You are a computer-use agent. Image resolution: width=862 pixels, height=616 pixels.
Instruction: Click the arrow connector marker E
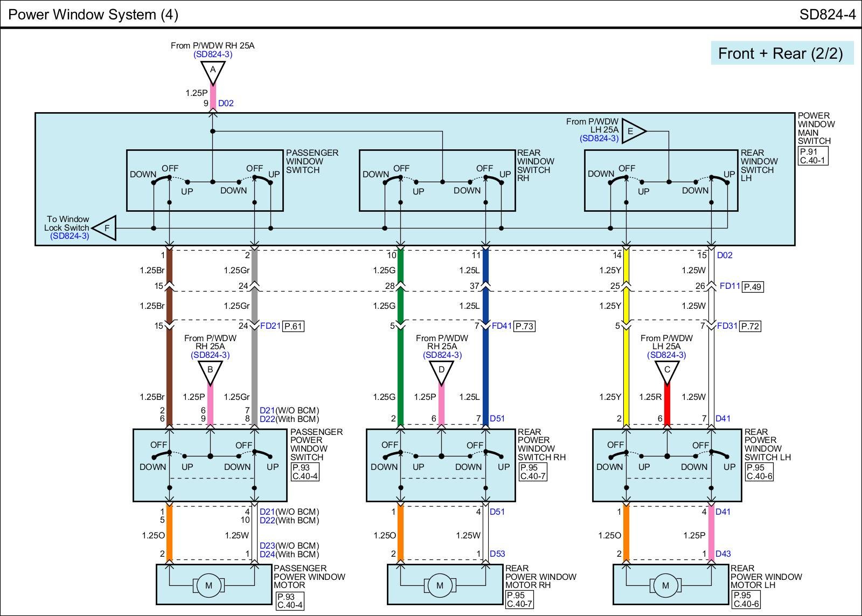point(632,131)
